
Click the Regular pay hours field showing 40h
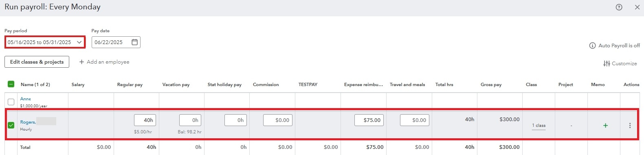[x=145, y=120]
